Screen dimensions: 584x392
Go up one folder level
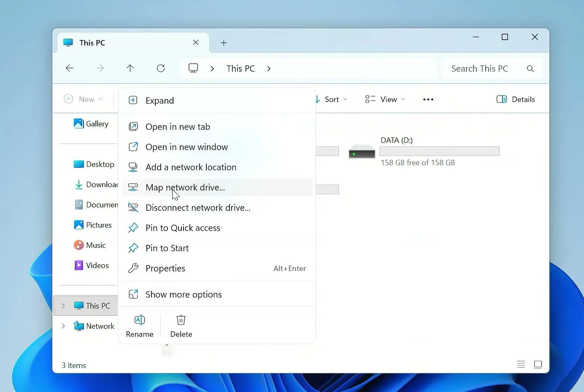tap(130, 68)
